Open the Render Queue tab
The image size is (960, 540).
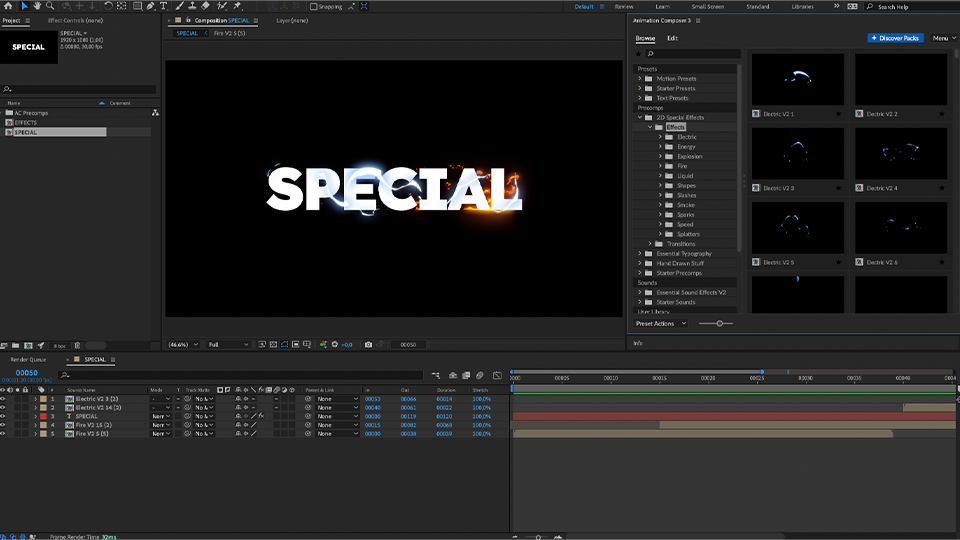pyautogui.click(x=28, y=359)
